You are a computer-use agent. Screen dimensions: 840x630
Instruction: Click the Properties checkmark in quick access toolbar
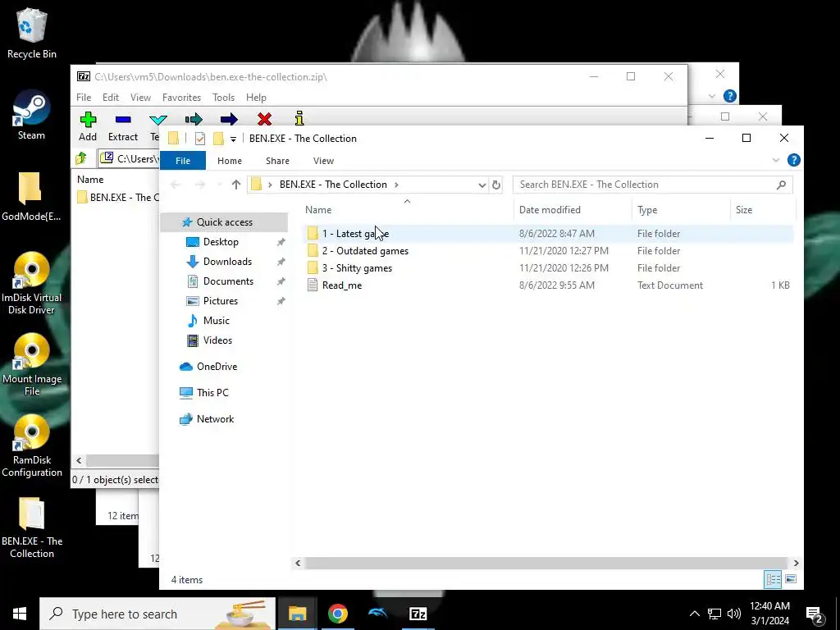point(200,139)
